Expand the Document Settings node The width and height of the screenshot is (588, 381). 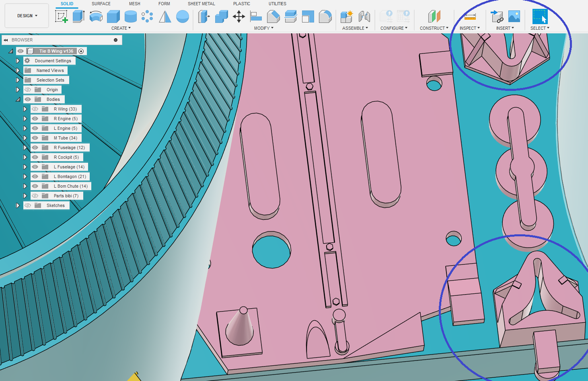point(18,61)
